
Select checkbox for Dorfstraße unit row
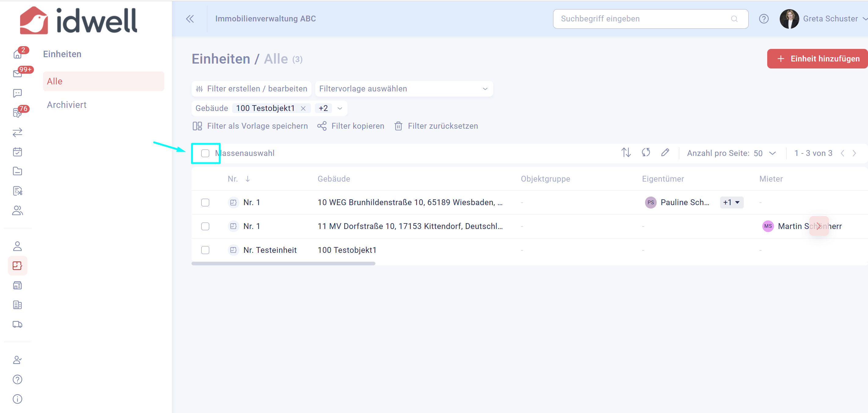(205, 226)
